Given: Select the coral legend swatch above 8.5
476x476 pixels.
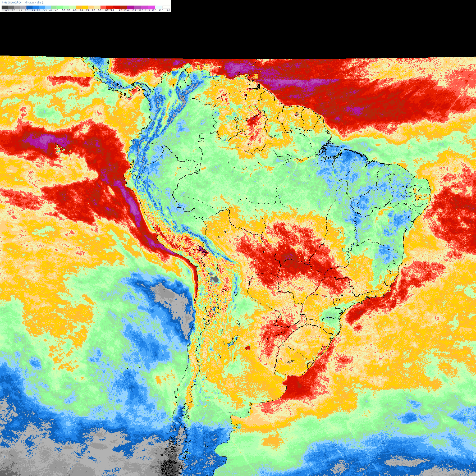Looking at the screenshot, I should pyautogui.click(x=103, y=7).
